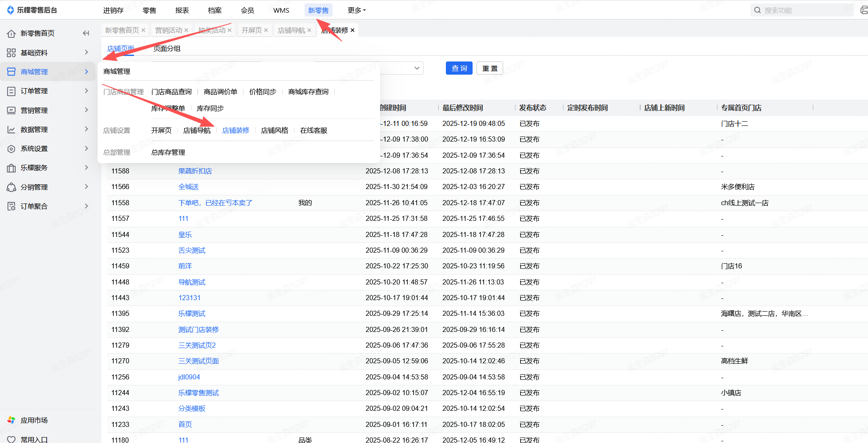Open the filter dropdown next to 查询 button
The height and width of the screenshot is (443, 868).
point(417,68)
